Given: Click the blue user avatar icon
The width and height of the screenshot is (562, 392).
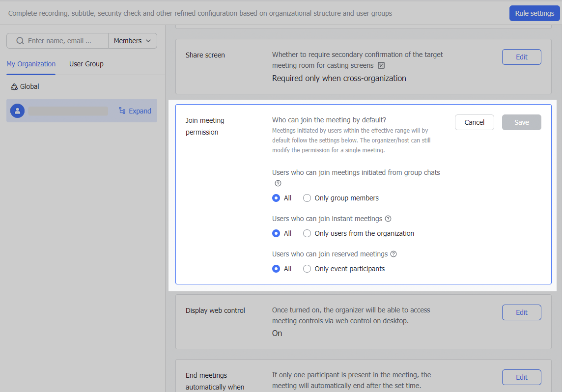Looking at the screenshot, I should (x=17, y=111).
